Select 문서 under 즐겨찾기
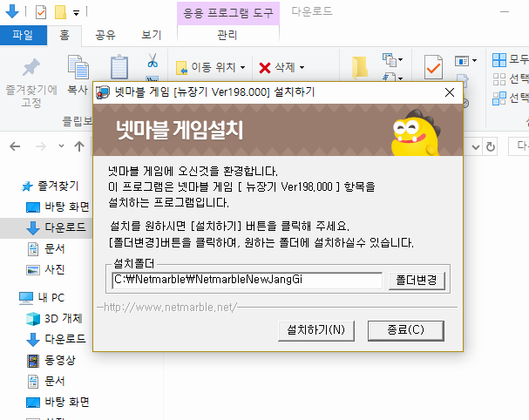The height and width of the screenshot is (420, 529). click(55, 248)
